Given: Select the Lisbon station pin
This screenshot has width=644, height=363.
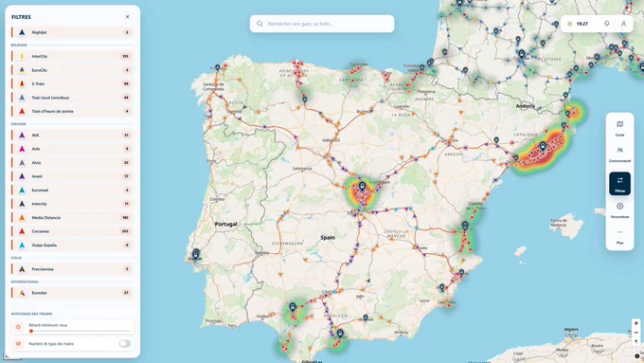Looking at the screenshot, I should 195,255.
